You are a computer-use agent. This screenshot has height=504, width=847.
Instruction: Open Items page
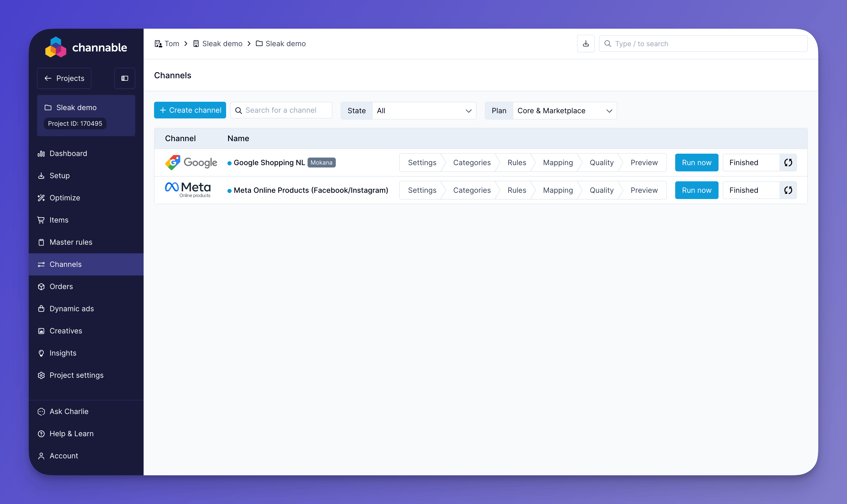click(x=86, y=220)
